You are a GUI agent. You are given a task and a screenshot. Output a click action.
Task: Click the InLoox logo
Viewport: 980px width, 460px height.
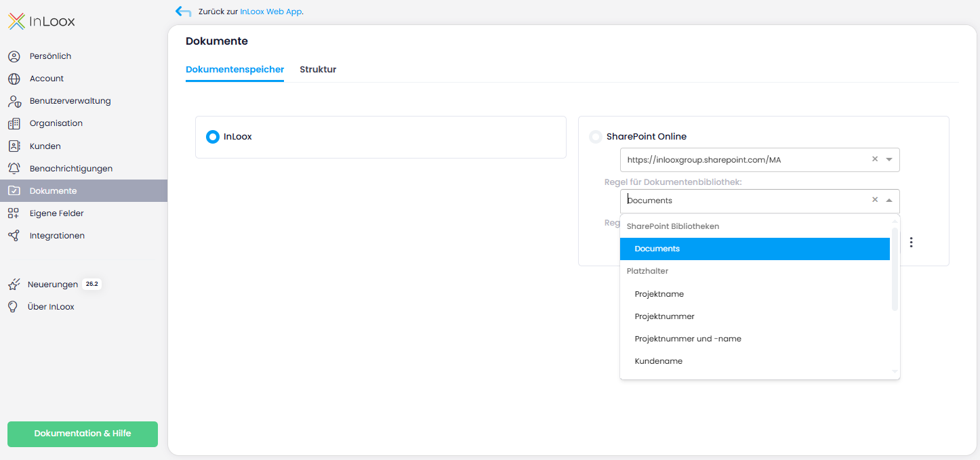tap(41, 22)
